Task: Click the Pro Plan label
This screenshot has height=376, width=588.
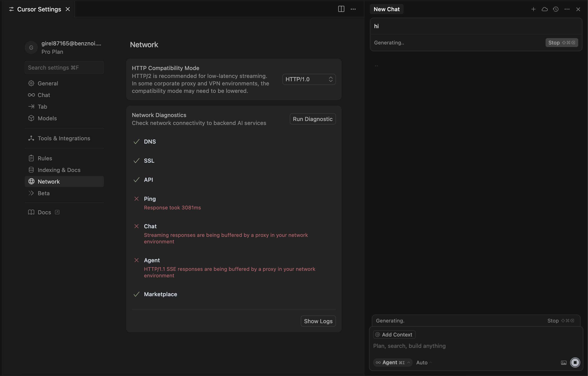Action: (x=52, y=52)
